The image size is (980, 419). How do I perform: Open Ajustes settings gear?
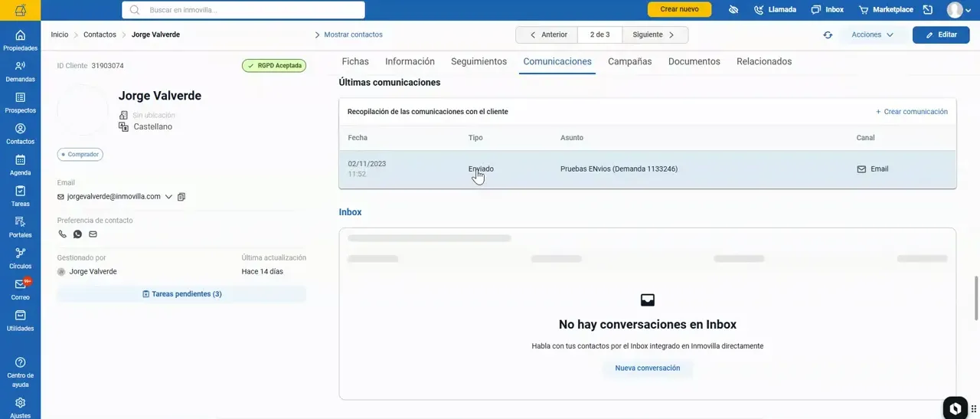(20, 407)
